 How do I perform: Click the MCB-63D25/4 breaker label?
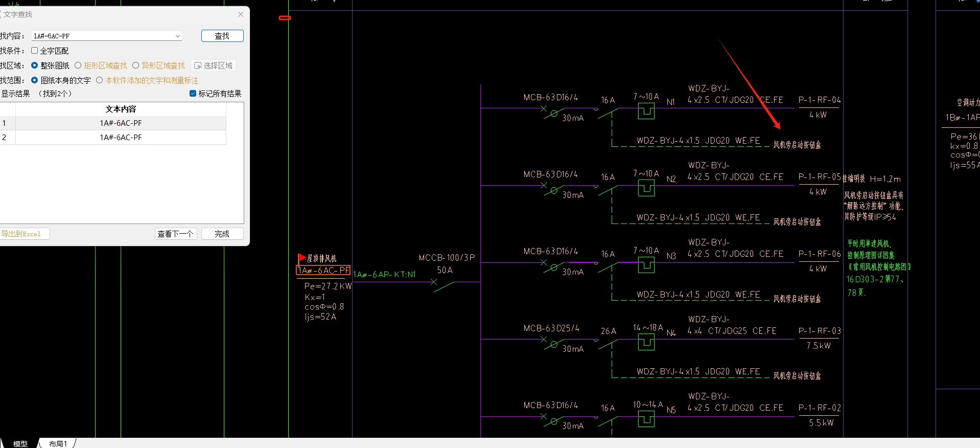[x=551, y=328]
